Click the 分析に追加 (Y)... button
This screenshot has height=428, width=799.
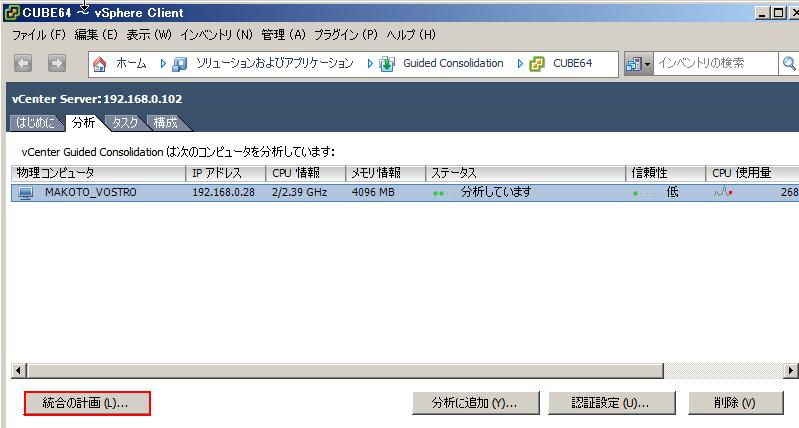(x=475, y=403)
